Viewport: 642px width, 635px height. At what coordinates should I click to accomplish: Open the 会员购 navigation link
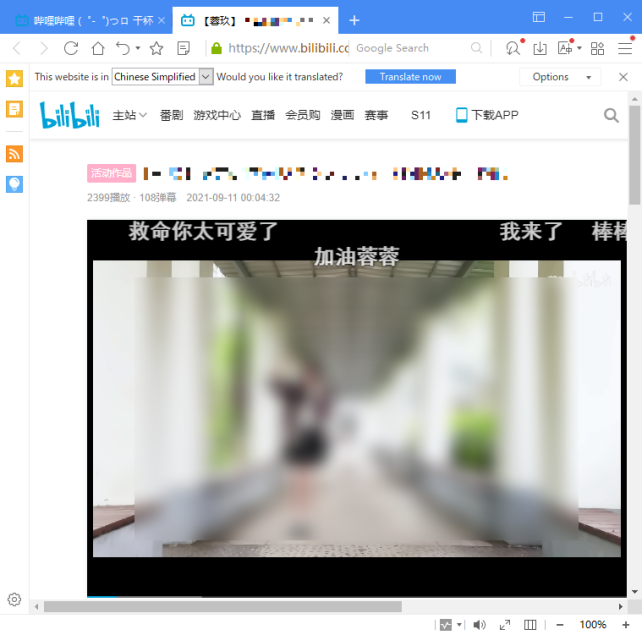(x=303, y=115)
